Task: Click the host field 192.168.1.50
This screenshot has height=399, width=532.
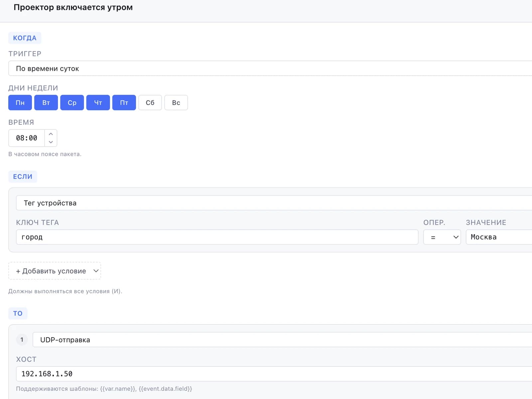Action: point(274,374)
